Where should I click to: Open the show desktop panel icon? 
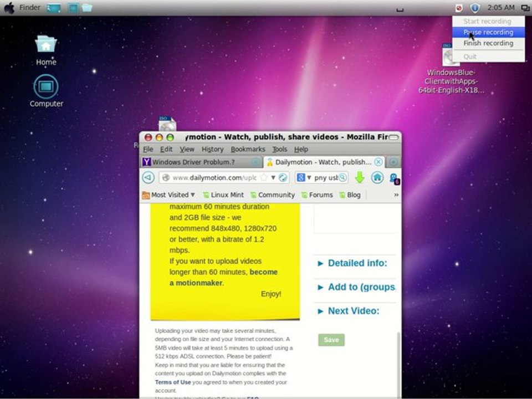coord(54,8)
